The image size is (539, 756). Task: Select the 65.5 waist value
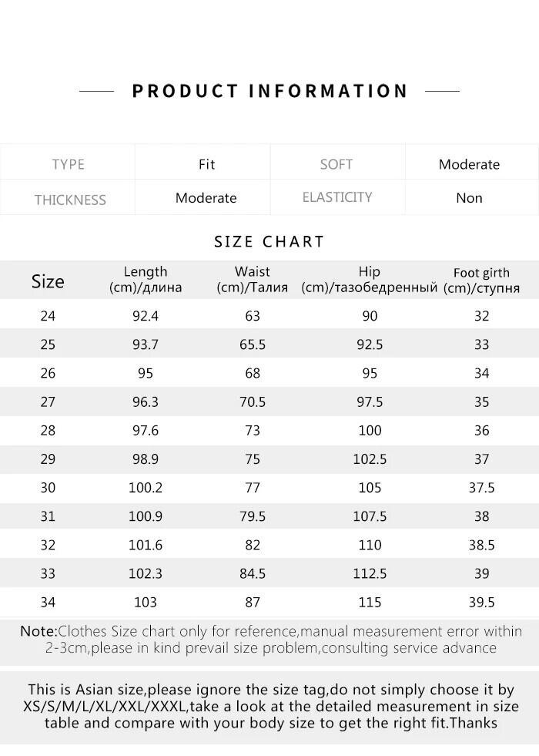[x=253, y=344]
